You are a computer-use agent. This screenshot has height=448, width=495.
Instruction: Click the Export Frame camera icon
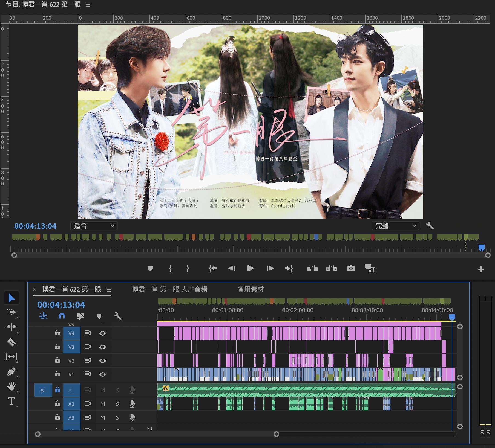351,268
